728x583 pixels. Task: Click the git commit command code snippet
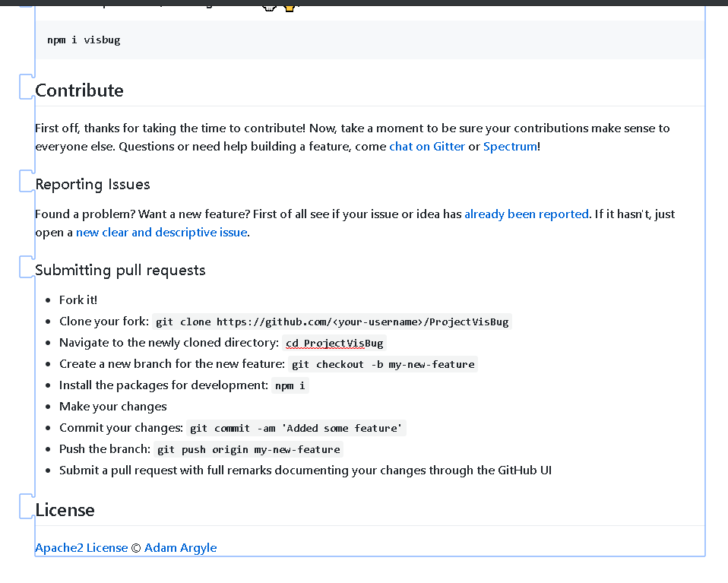(x=296, y=428)
